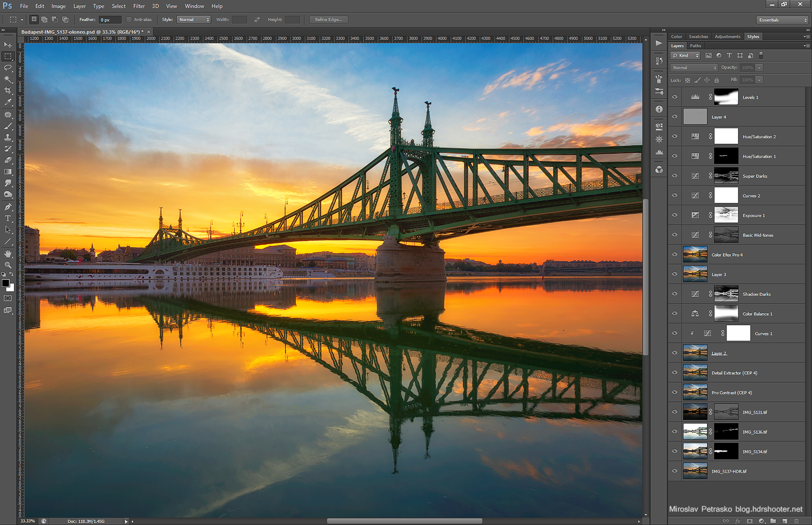
Task: Choose the Hand tool
Action: click(x=8, y=254)
